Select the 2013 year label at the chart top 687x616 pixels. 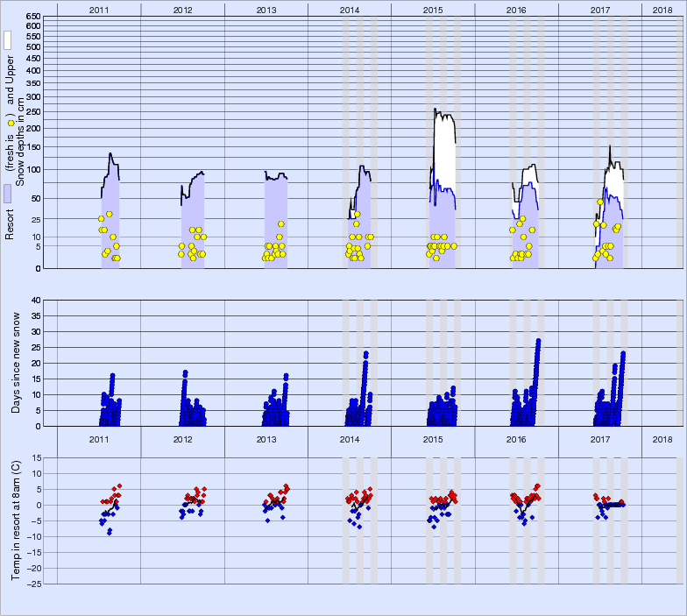pos(266,9)
